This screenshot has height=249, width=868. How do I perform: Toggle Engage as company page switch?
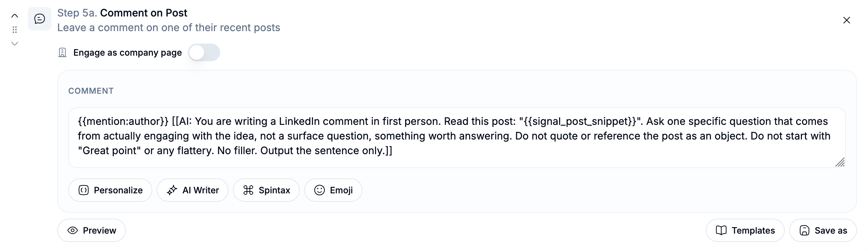(x=204, y=52)
